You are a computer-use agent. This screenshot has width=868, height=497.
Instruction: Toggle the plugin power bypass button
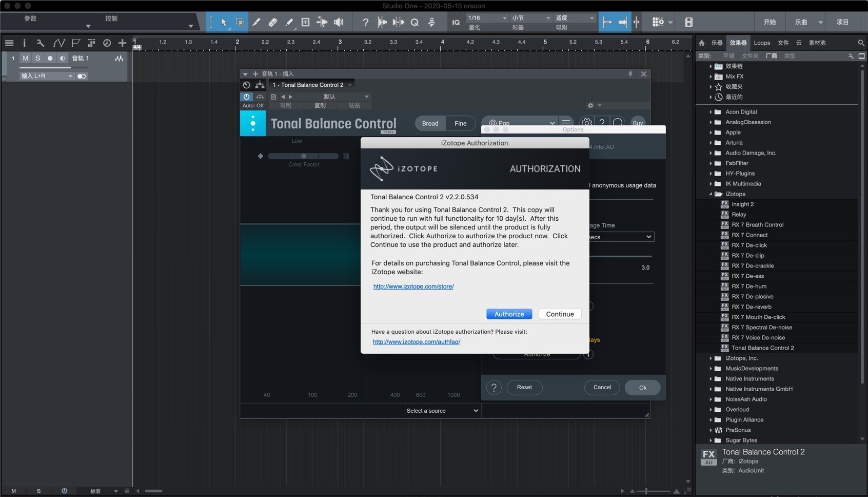[247, 97]
